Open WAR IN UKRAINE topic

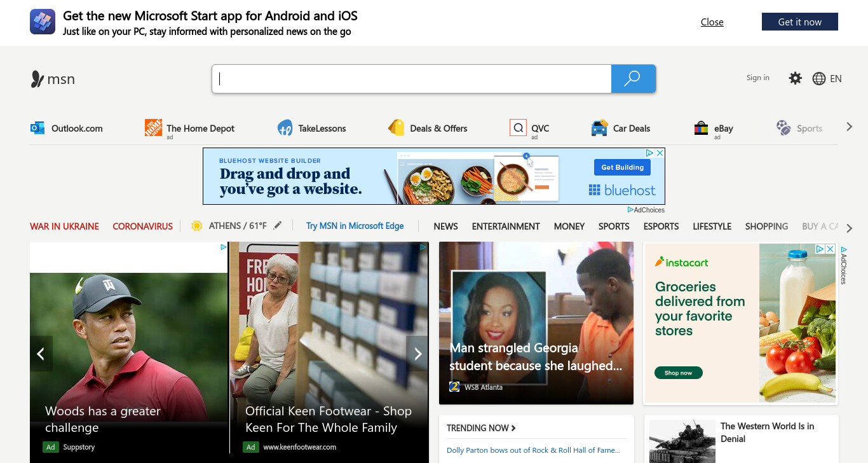[64, 226]
